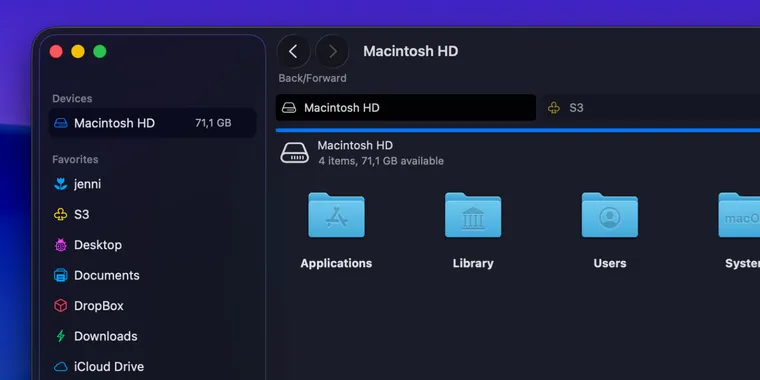Click the yellow club icon beside S3 in sidebar

(61, 214)
